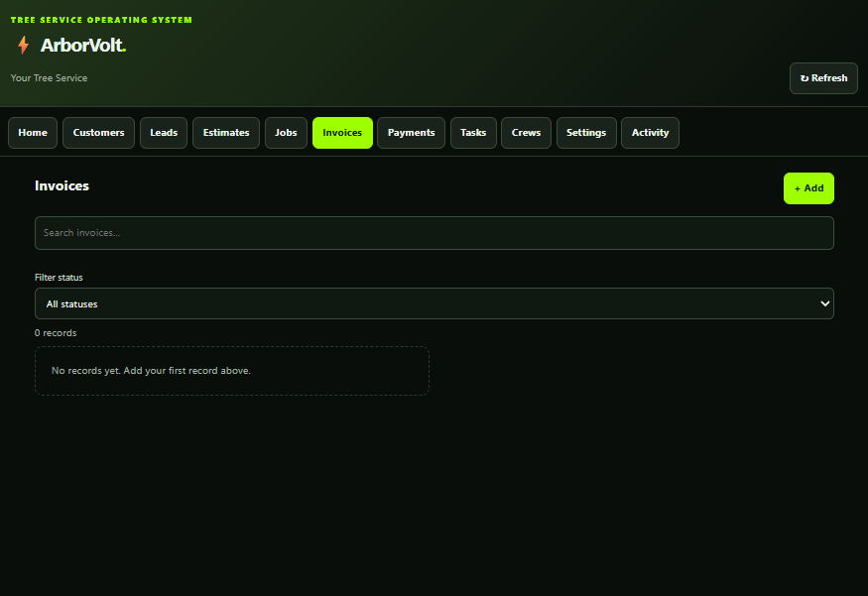Click the 'Your Tree Service' subtitle
Screen dimensions: 868x596
(x=49, y=78)
